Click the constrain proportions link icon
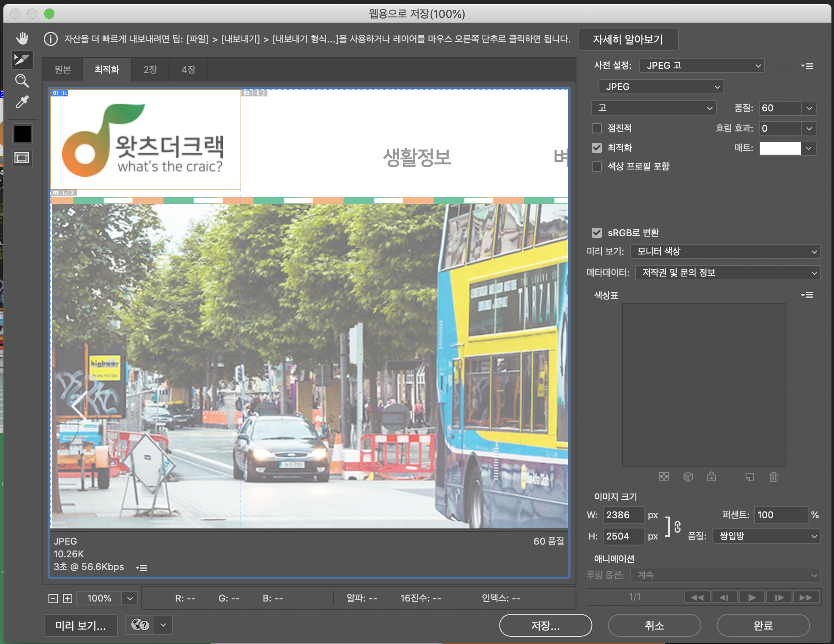Image resolution: width=834 pixels, height=644 pixels. [678, 527]
